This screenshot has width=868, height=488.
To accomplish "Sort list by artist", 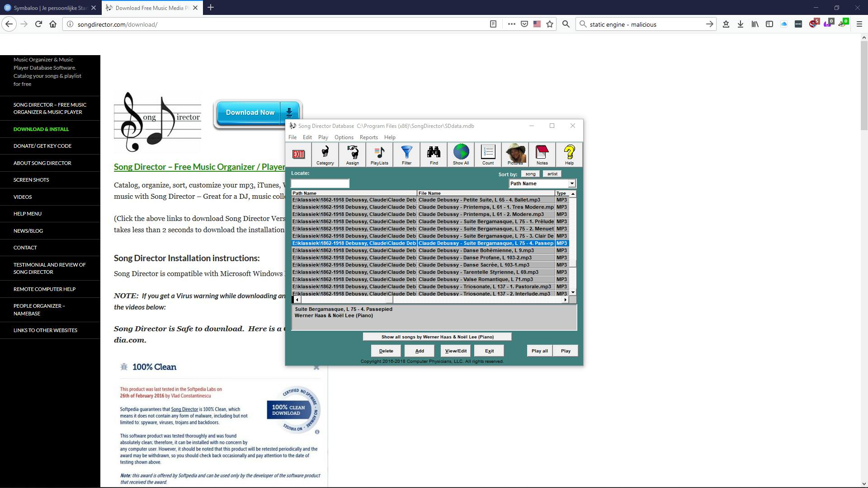I will [552, 174].
